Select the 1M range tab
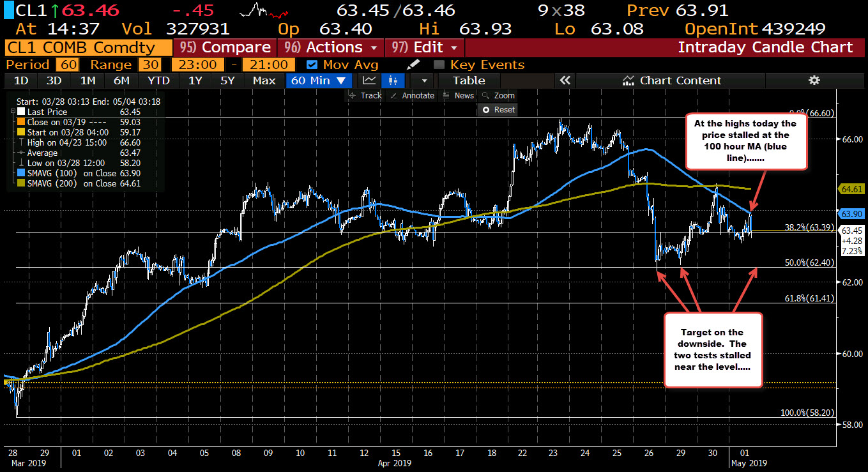The image size is (868, 472). pyautogui.click(x=88, y=80)
